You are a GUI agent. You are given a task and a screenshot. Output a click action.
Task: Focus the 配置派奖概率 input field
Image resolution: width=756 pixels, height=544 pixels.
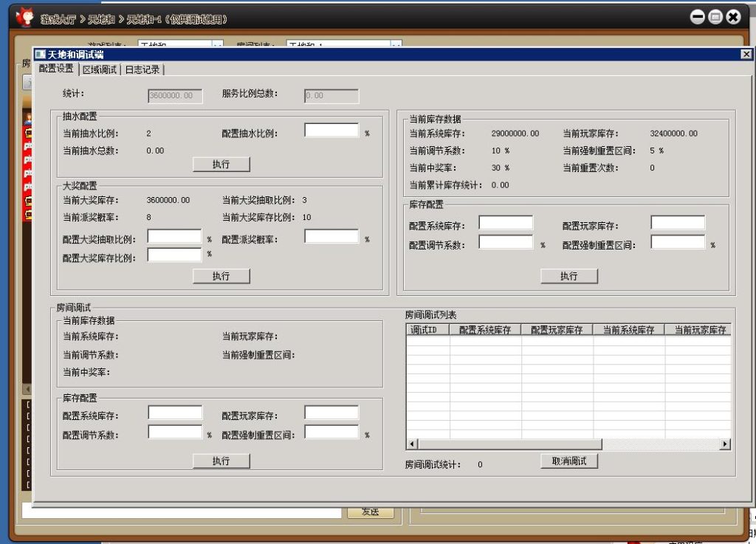point(331,237)
